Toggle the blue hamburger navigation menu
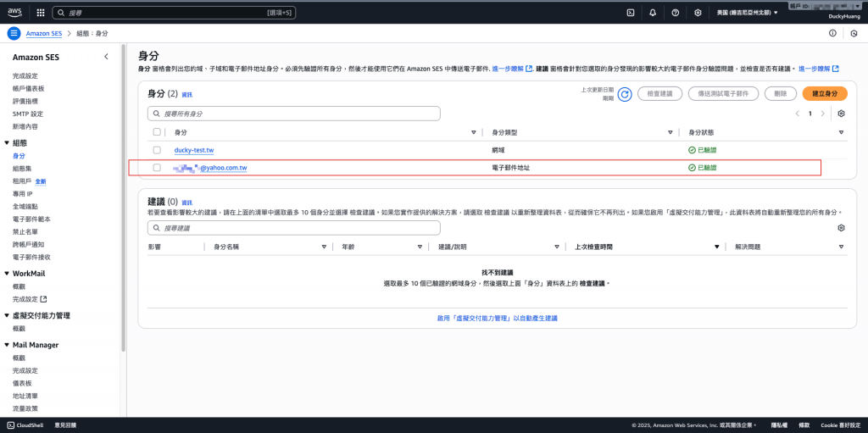This screenshot has width=868, height=433. [14, 33]
